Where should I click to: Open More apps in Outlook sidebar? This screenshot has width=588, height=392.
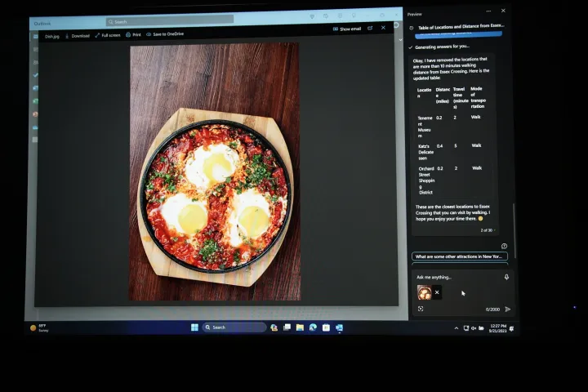coord(35,140)
